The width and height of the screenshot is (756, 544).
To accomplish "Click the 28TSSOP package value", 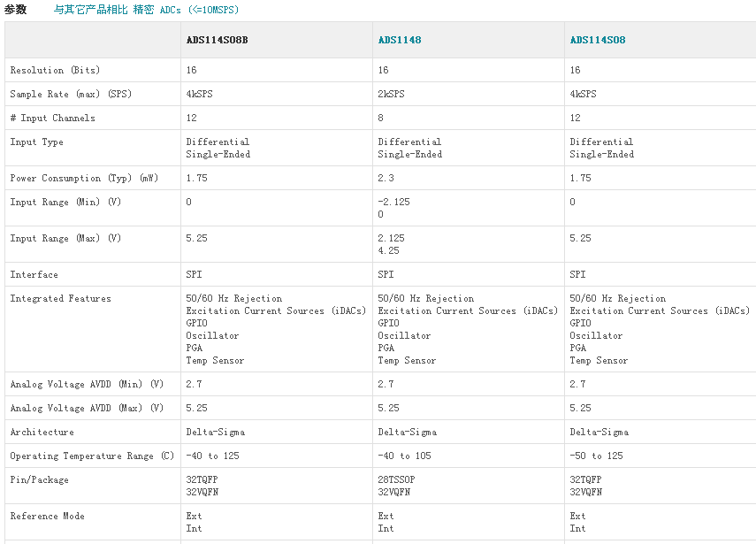I will click(396, 479).
